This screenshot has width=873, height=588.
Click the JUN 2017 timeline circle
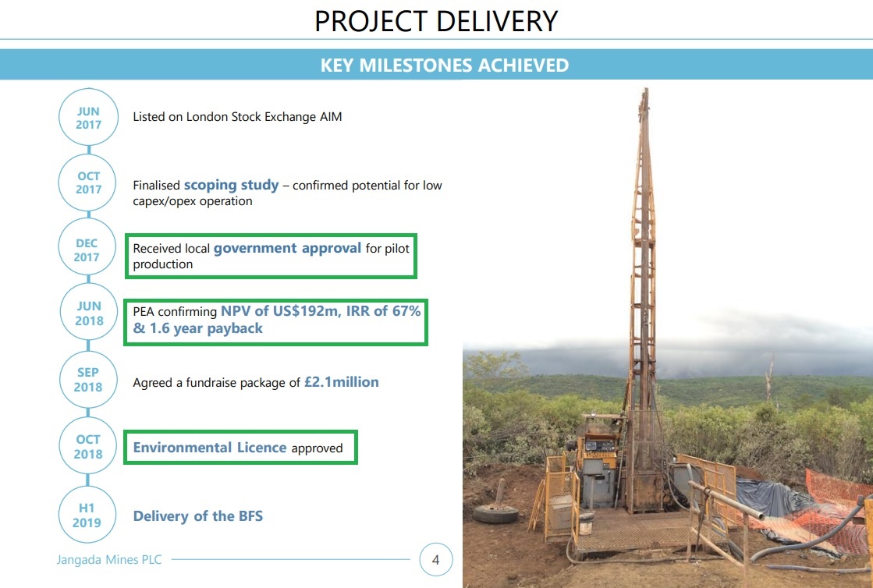coord(88,118)
